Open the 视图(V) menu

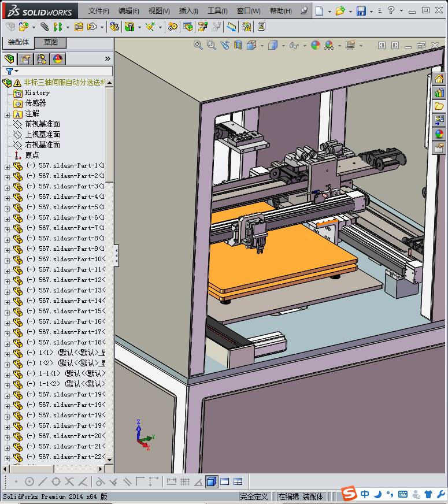tap(159, 11)
